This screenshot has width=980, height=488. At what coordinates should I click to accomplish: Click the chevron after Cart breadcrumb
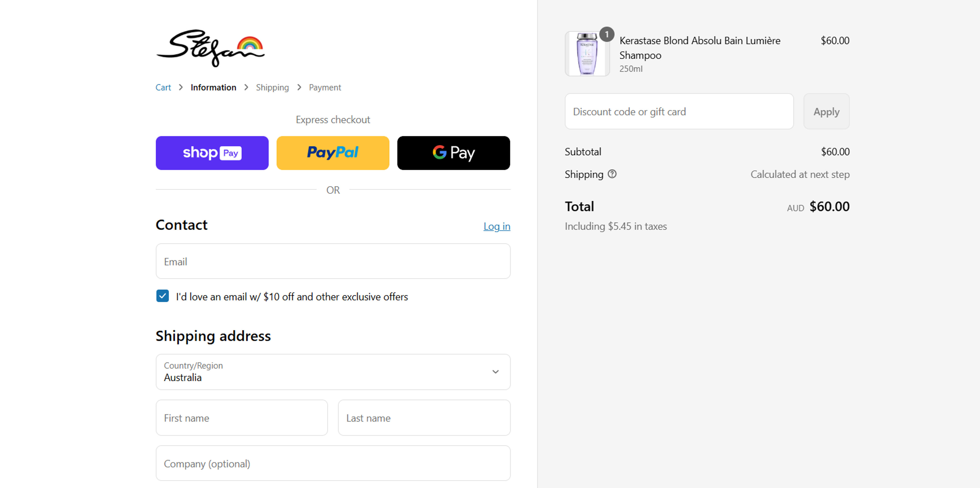point(181,88)
